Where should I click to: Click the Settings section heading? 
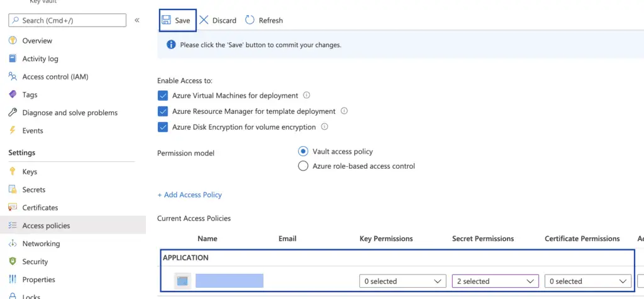tap(22, 152)
